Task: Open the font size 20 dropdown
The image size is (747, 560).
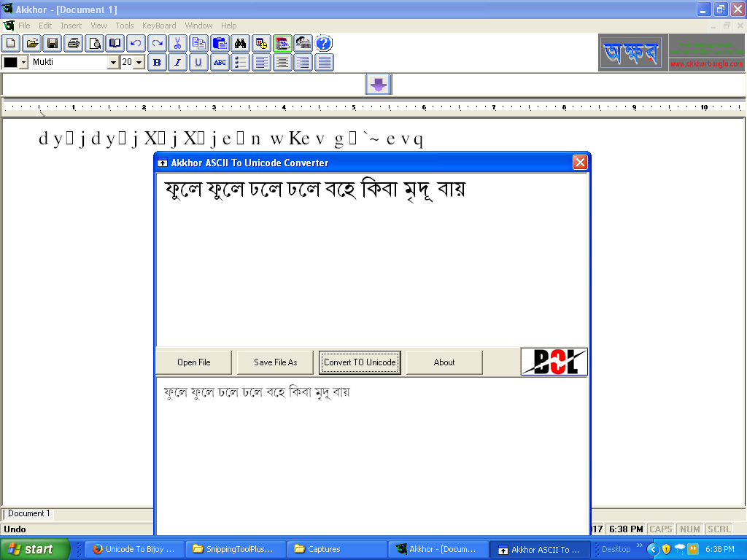Action: [x=139, y=63]
